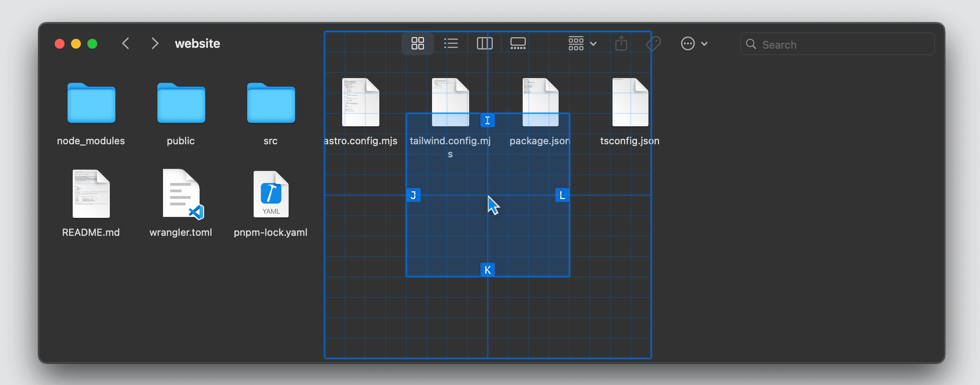The image size is (980, 385).
Task: Open the More Actions ellipsis menu
Action: 694,43
